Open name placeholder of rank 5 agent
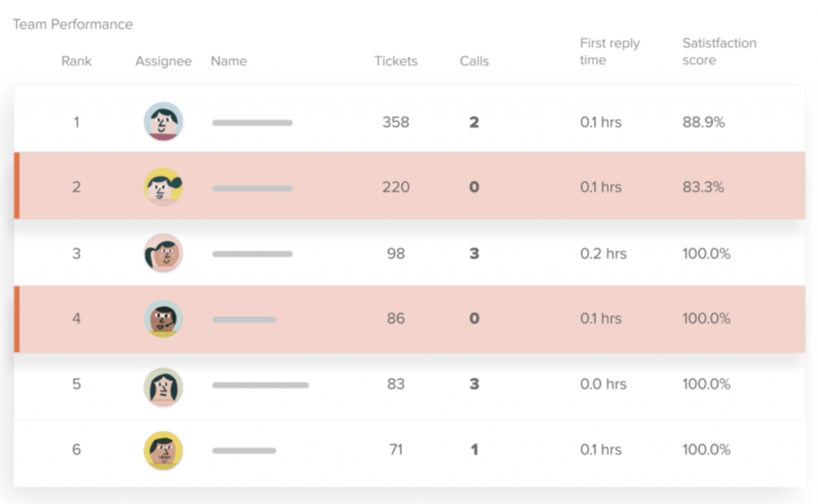 click(260, 385)
